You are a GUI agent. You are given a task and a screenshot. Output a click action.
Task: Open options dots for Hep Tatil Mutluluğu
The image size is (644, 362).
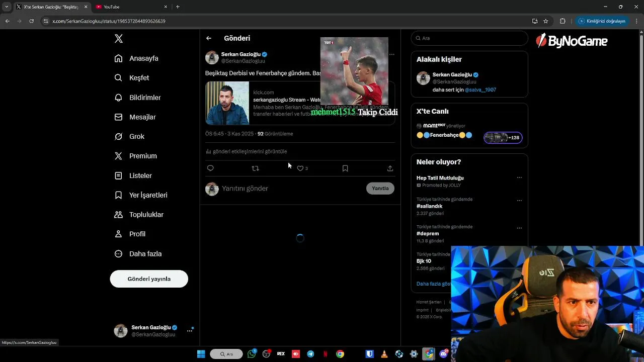click(519, 177)
